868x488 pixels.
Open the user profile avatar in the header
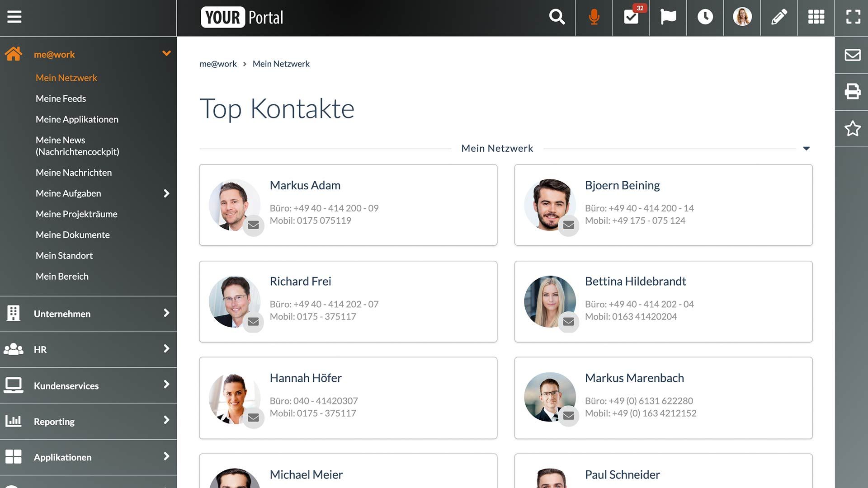pyautogui.click(x=742, y=17)
